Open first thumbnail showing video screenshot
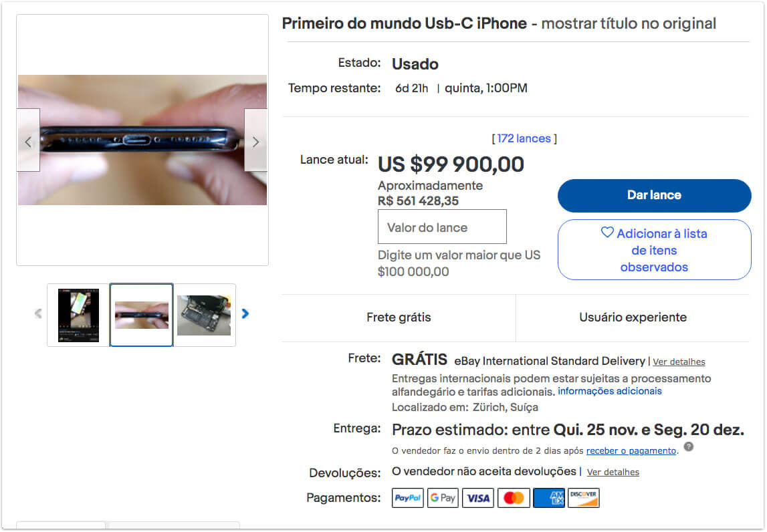Screen dimensions: 767x532 click(x=78, y=315)
